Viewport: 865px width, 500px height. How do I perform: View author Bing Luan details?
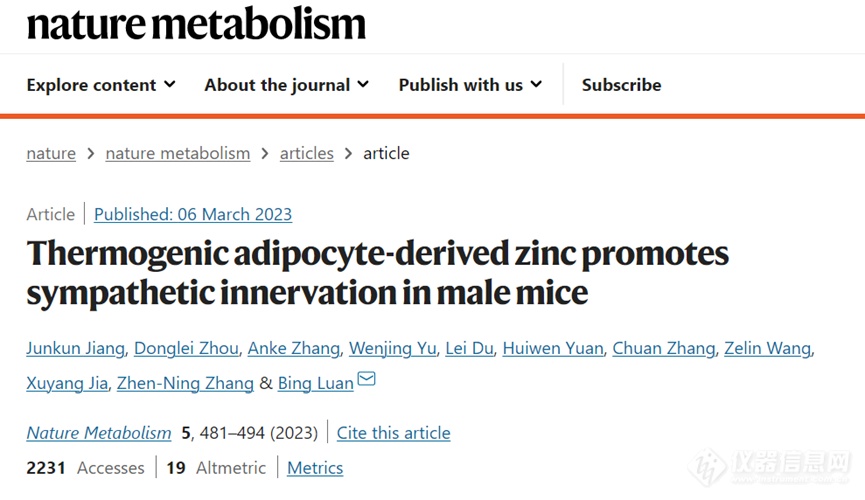(x=315, y=383)
